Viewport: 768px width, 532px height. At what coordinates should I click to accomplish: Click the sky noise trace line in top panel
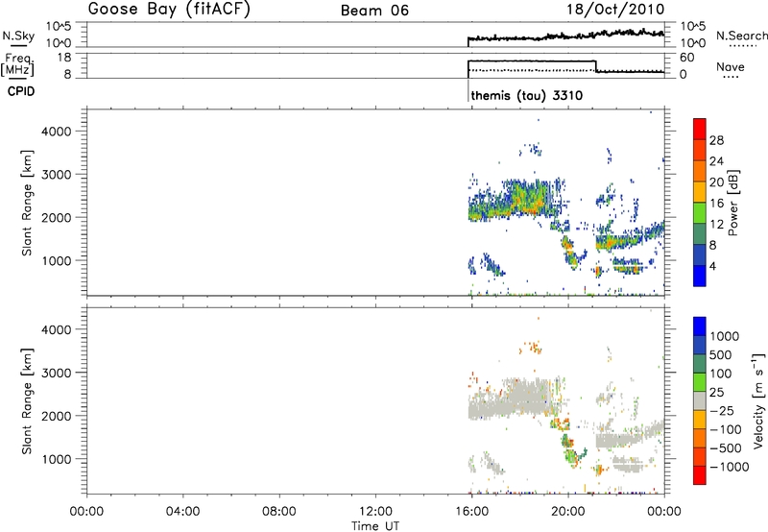[565, 36]
